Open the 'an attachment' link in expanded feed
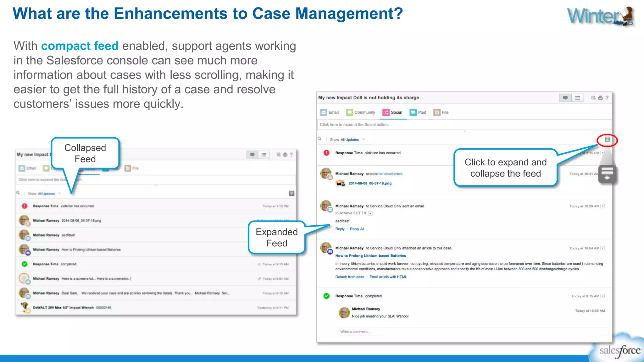The image size is (644, 362). [x=391, y=174]
